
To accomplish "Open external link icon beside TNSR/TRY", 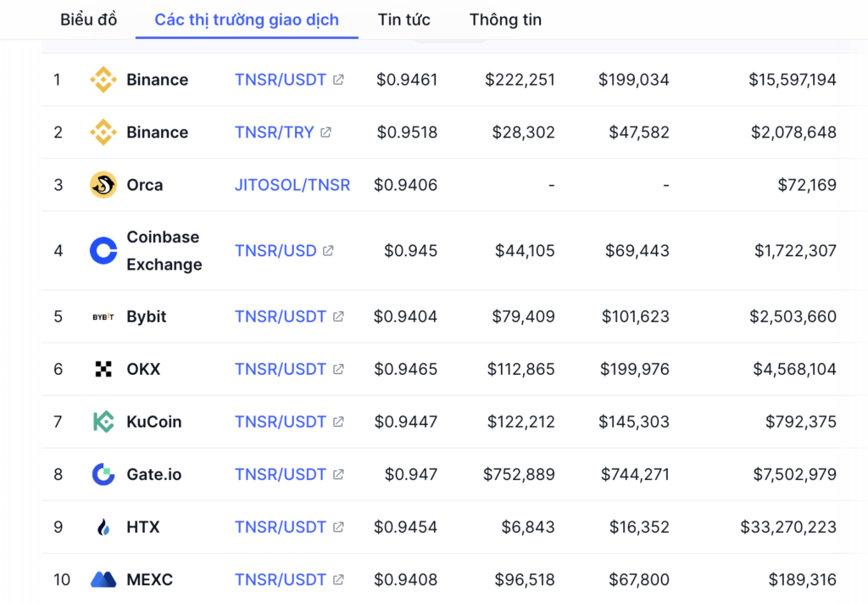I will [x=326, y=132].
